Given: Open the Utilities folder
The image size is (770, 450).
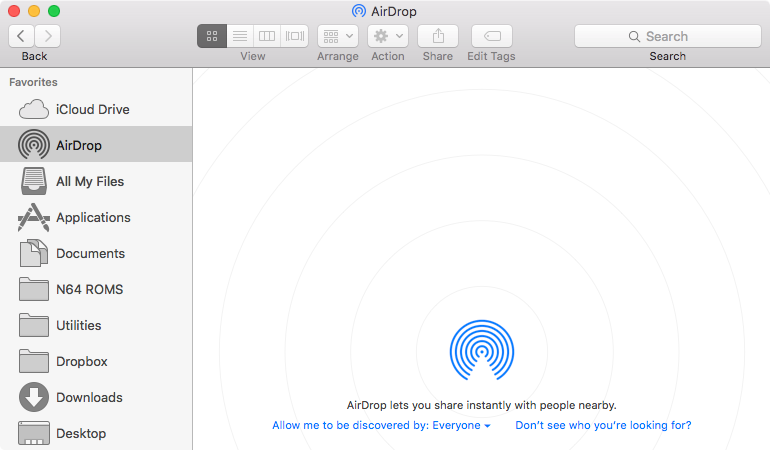Looking at the screenshot, I should point(96,325).
